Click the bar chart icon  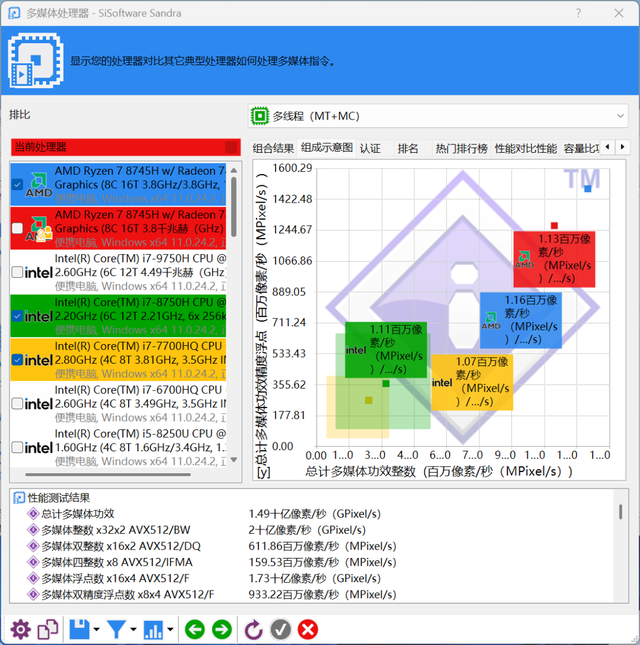[x=153, y=629]
